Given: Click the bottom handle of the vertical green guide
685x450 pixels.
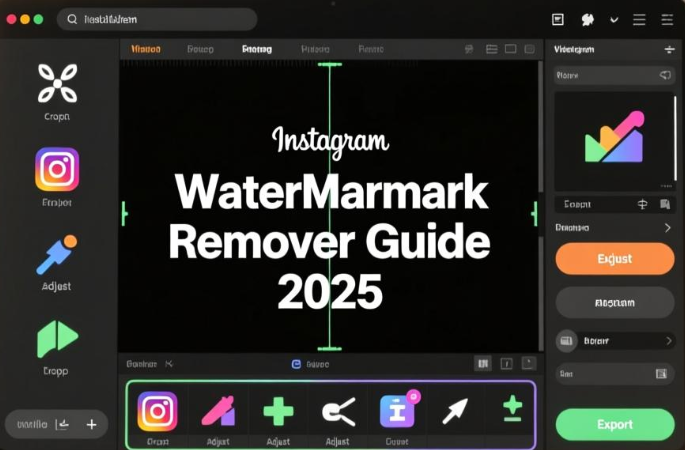Looking at the screenshot, I should pyautogui.click(x=330, y=349).
